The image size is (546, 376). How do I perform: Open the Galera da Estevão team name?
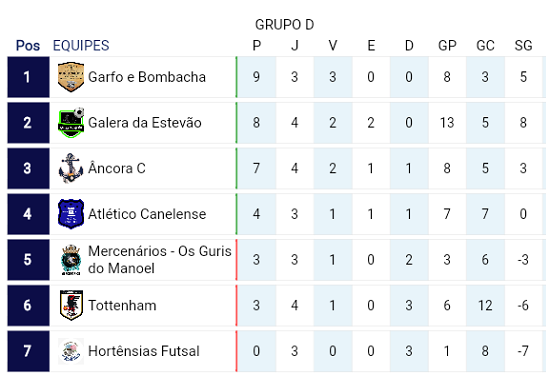click(145, 123)
